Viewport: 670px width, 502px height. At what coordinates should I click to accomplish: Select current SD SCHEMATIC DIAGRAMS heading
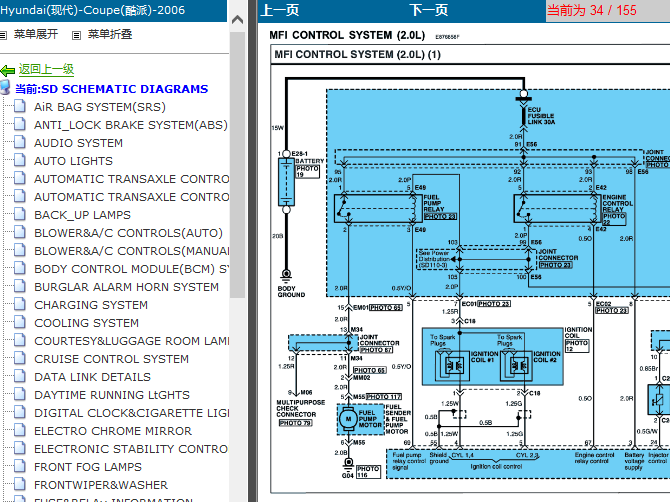click(112, 89)
